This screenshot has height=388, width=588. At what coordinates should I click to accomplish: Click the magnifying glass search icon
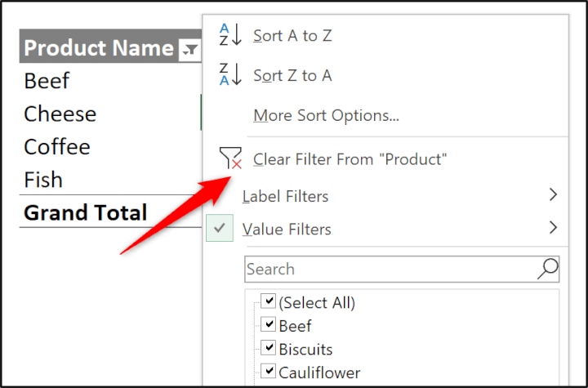click(547, 269)
